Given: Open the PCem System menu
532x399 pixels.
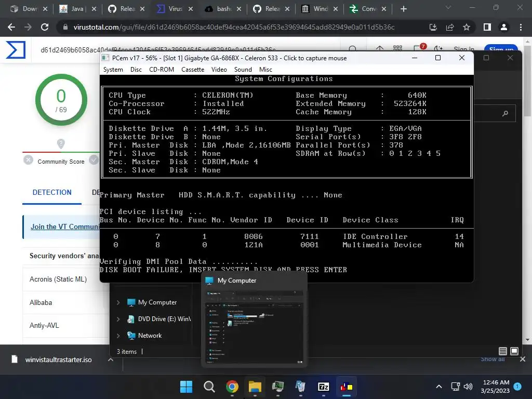Looking at the screenshot, I should 113,70.
